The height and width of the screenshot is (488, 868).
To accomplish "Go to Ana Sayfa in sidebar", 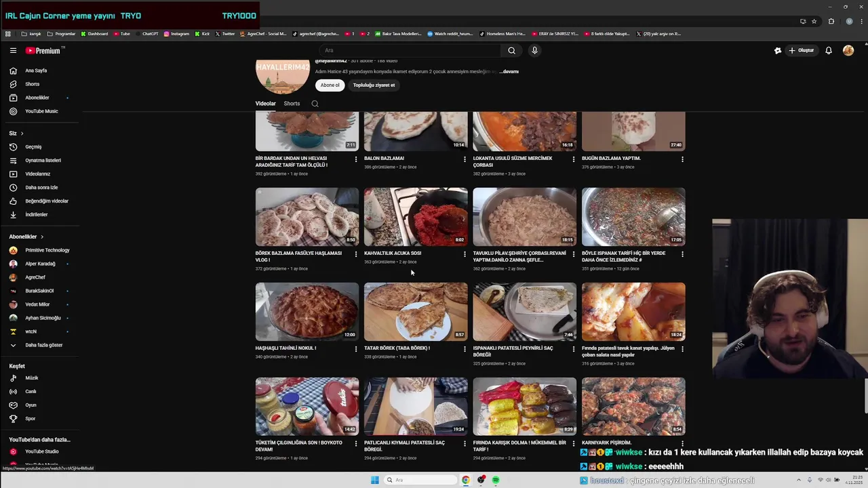I will [36, 70].
